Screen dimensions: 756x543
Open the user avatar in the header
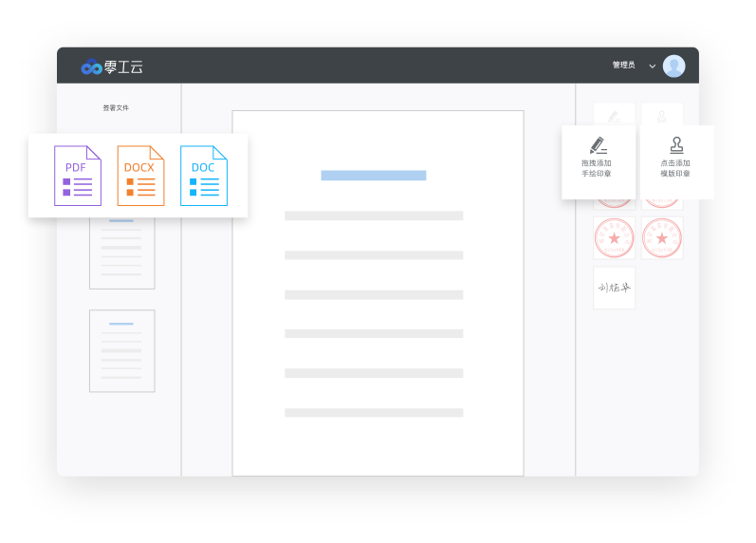[673, 66]
